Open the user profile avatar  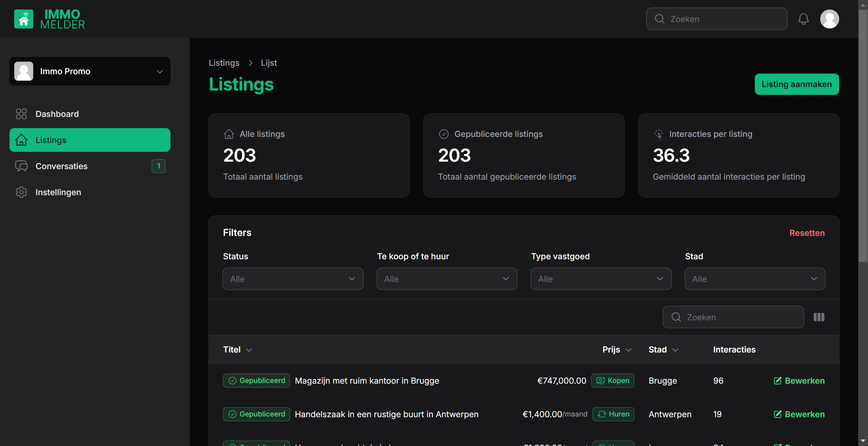829,19
